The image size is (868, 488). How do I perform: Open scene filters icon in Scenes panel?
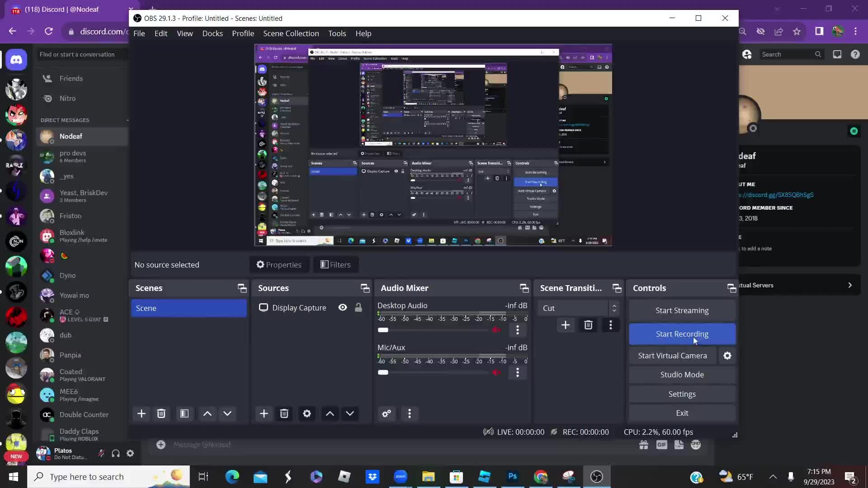(x=184, y=413)
